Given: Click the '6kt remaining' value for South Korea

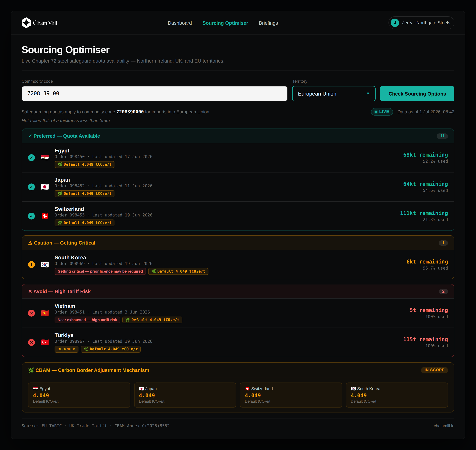Looking at the screenshot, I should pyautogui.click(x=427, y=262).
